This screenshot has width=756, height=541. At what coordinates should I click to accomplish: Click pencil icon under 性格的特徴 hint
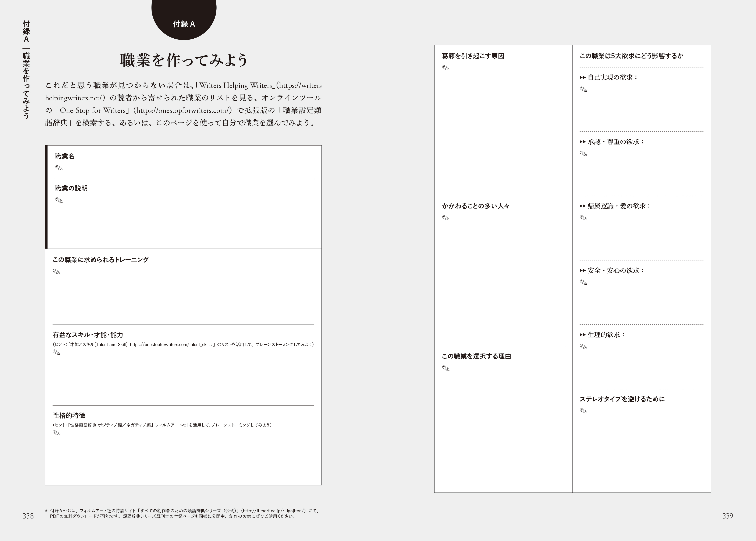(57, 433)
